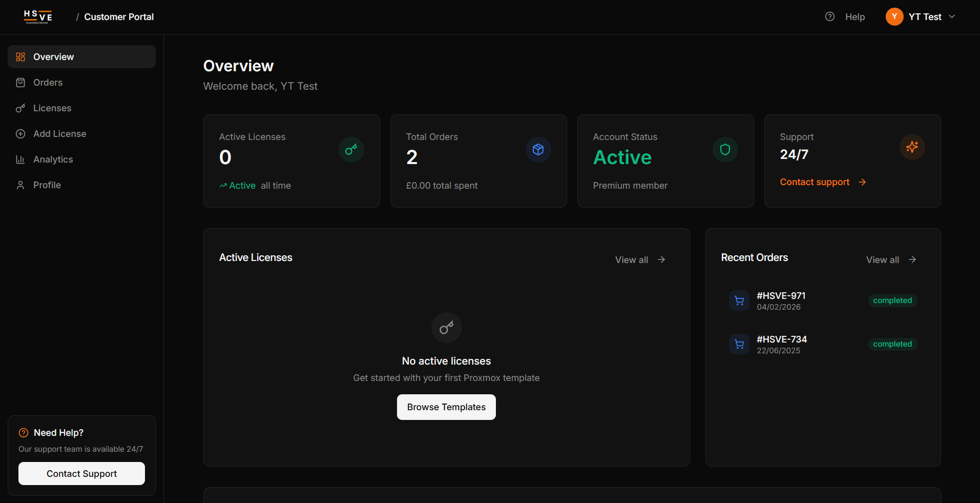980x503 pixels.
Task: Click the 24/7 support value
Action: click(794, 154)
